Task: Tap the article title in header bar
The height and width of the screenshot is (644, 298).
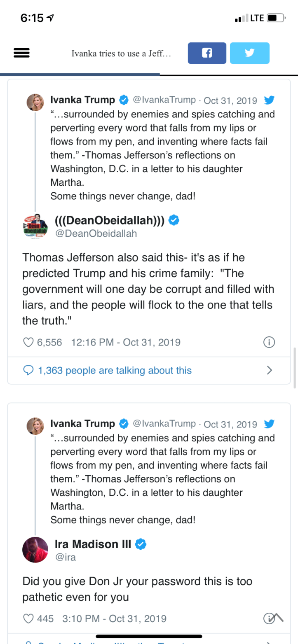Action: pyautogui.click(x=121, y=54)
